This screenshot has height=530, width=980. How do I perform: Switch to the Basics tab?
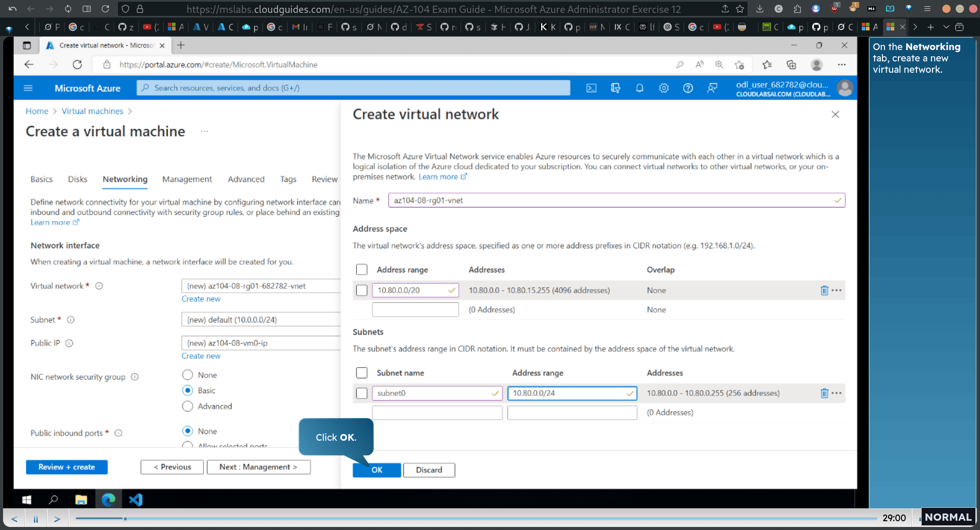41,180
